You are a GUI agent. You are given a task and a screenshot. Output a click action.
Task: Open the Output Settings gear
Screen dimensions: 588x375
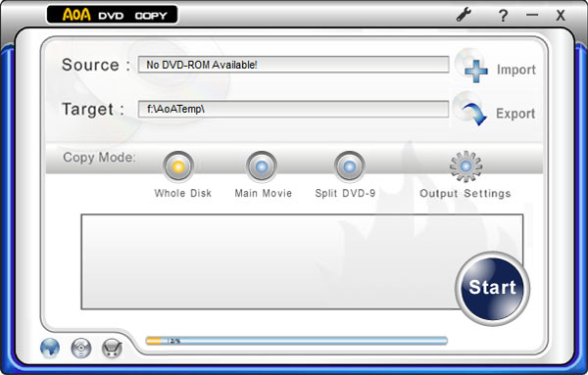(465, 166)
